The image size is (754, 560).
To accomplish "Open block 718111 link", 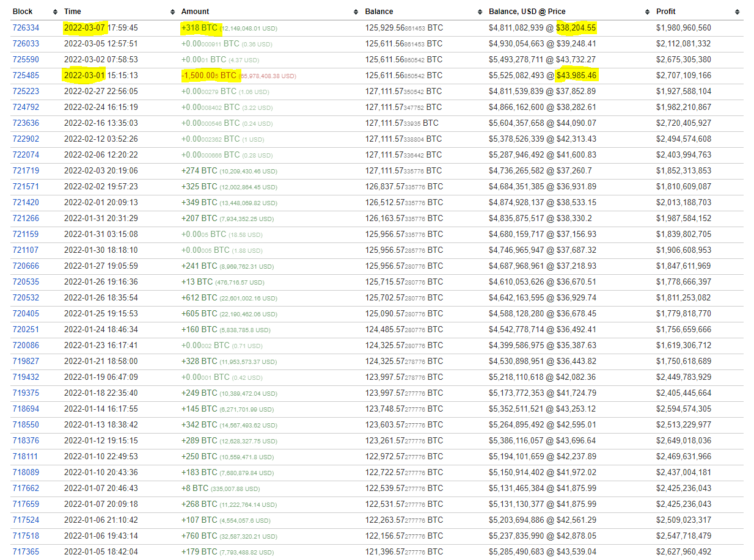I will [x=26, y=457].
